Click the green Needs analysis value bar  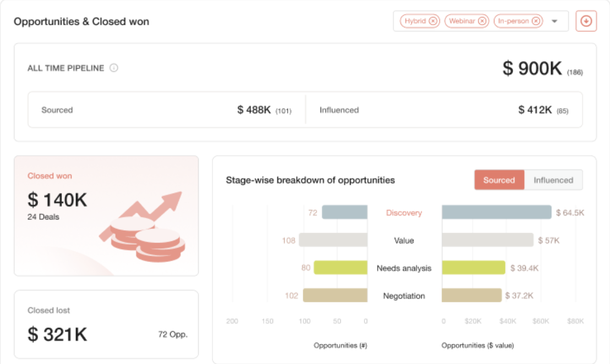pyautogui.click(x=473, y=268)
